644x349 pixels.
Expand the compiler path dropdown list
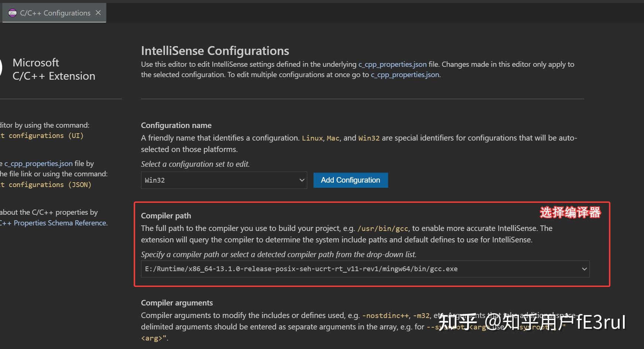(x=584, y=269)
